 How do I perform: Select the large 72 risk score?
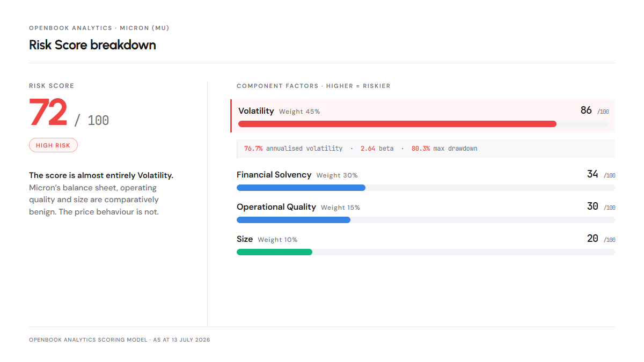pyautogui.click(x=48, y=113)
